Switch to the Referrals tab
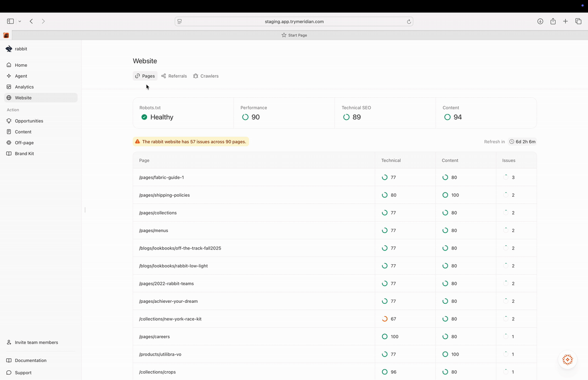 point(174,76)
